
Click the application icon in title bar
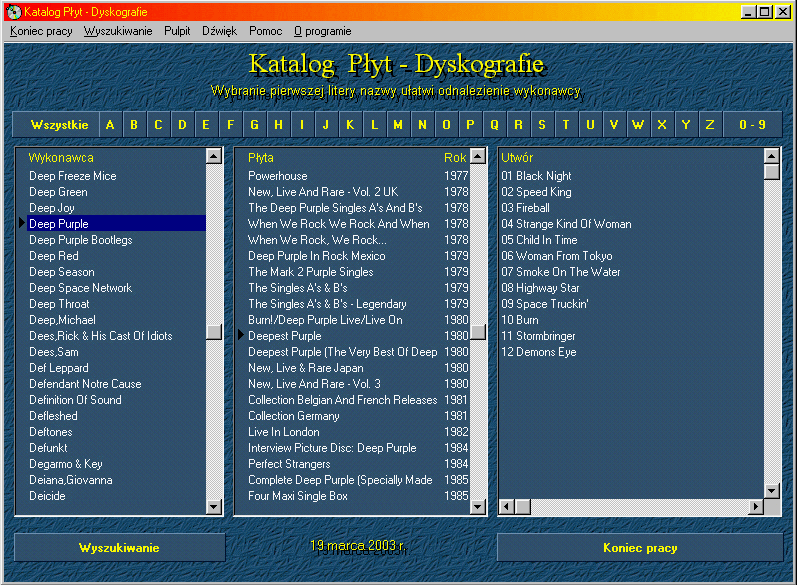tap(14, 12)
